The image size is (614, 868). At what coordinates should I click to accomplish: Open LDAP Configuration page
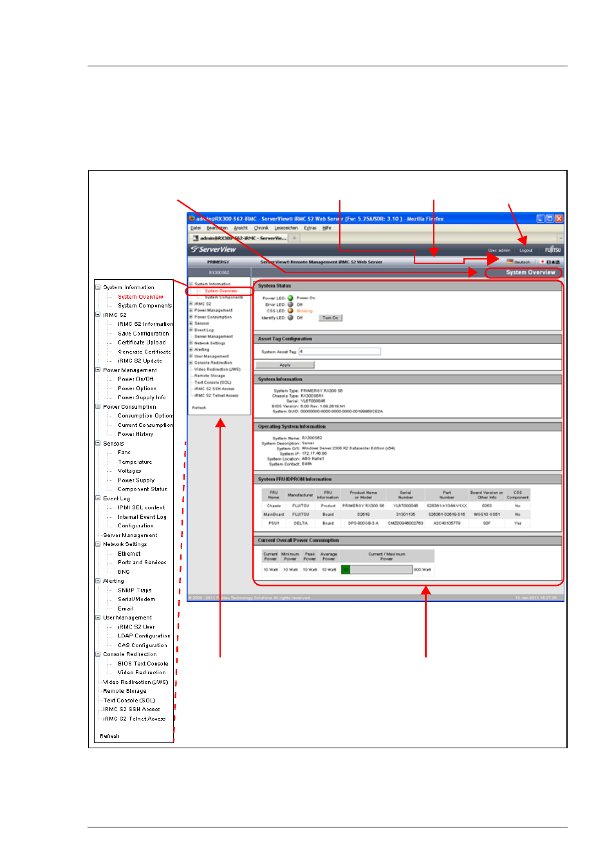144,636
